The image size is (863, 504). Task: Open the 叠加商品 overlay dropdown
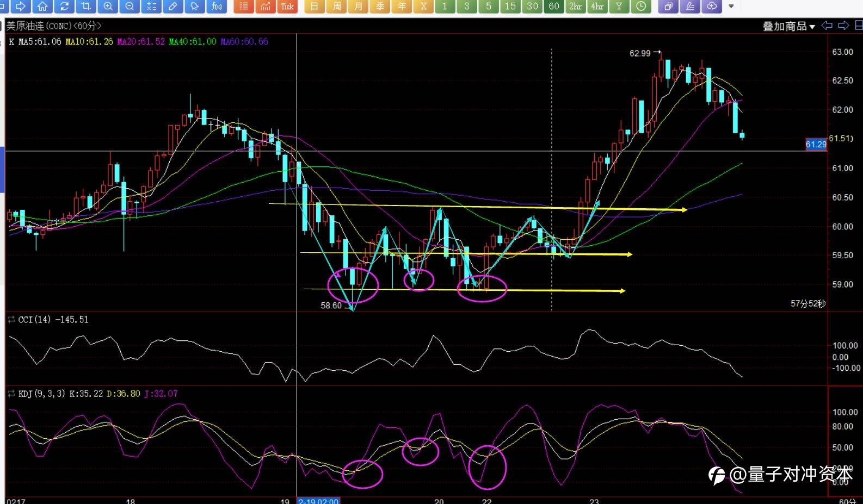point(788,26)
